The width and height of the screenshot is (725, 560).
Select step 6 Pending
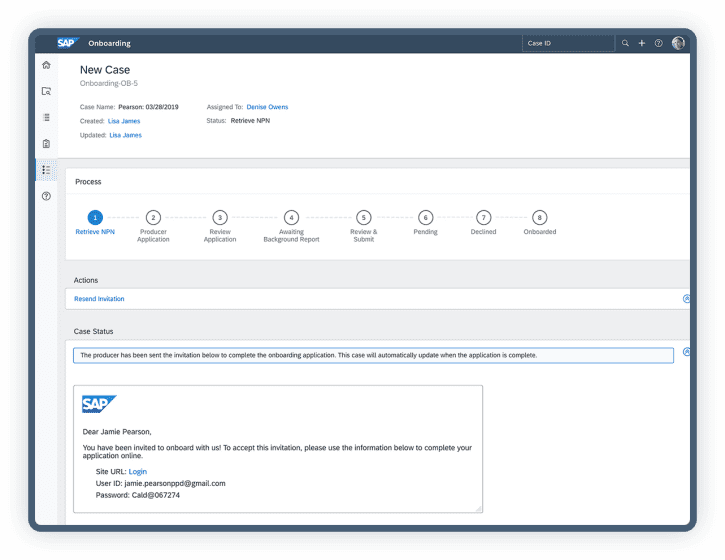425,222
